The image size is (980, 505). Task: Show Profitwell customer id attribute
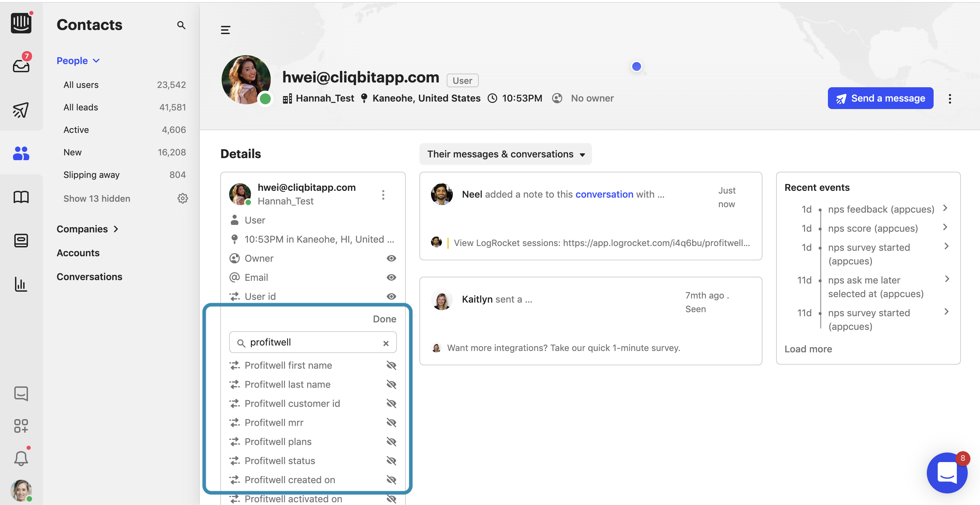coord(391,403)
